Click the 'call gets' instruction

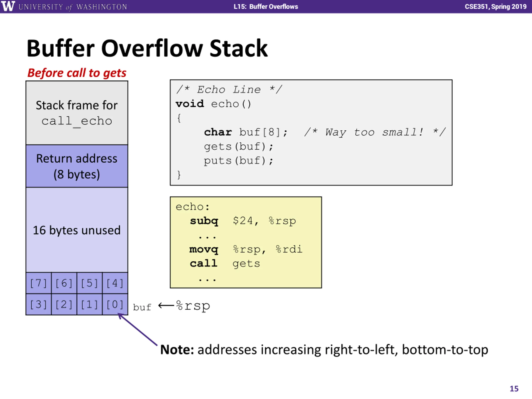pyautogui.click(x=225, y=263)
